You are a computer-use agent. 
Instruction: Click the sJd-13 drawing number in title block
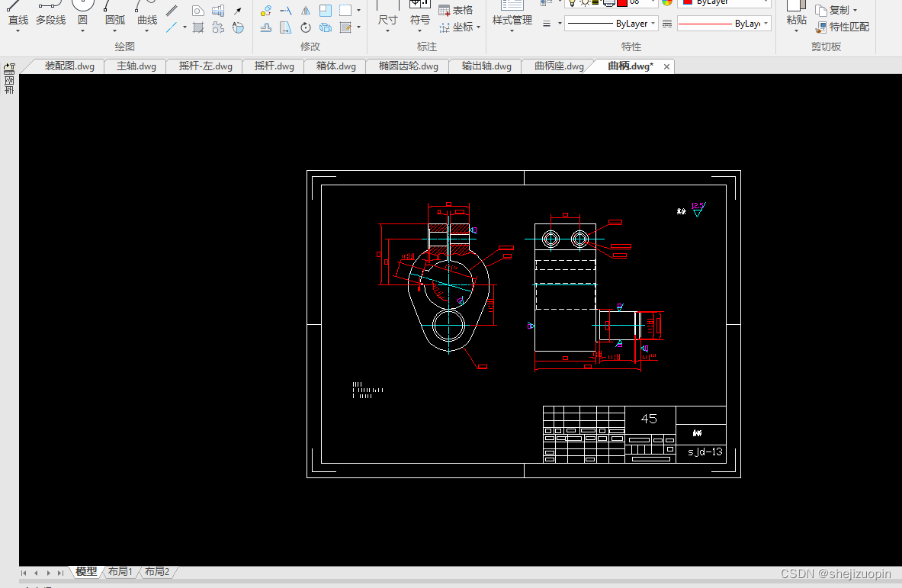tap(705, 452)
